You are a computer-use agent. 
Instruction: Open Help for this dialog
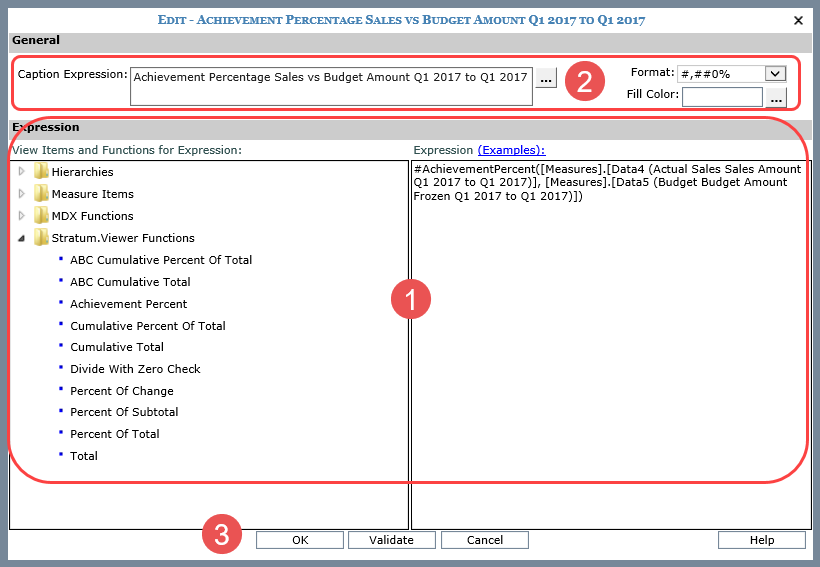pyautogui.click(x=761, y=540)
